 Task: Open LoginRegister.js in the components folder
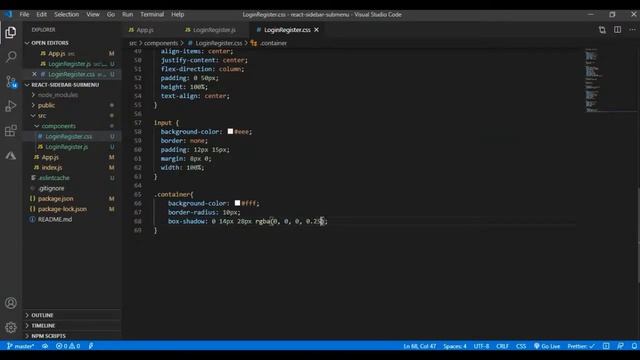[72, 147]
